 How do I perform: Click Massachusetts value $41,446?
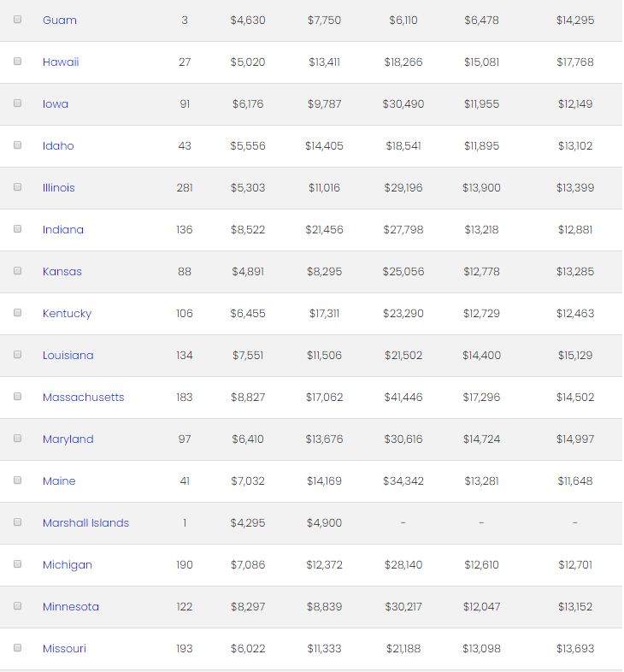403,397
